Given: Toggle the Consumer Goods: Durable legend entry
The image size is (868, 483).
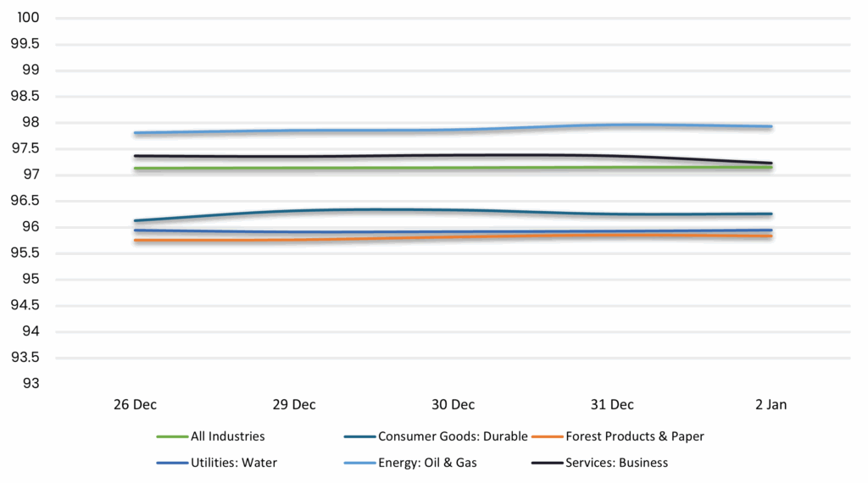Looking at the screenshot, I should click(452, 436).
